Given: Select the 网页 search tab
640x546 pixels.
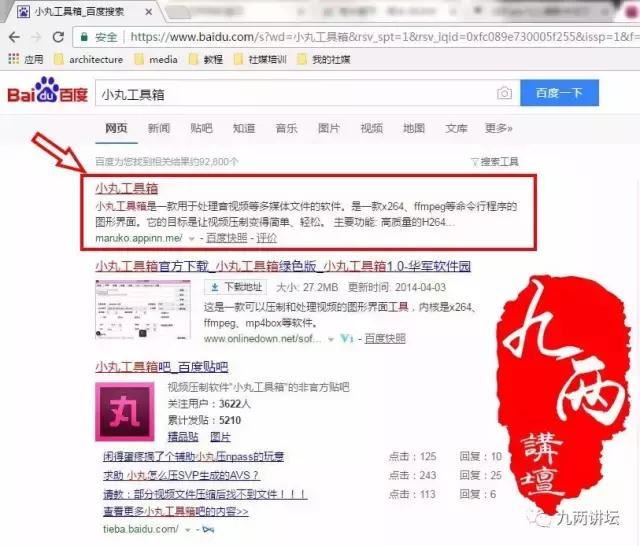Looking at the screenshot, I should point(116,128).
